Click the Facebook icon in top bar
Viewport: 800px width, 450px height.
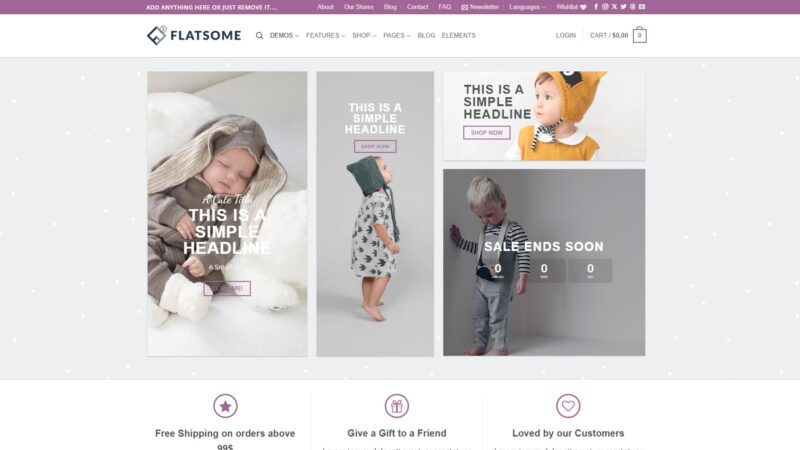(596, 7)
